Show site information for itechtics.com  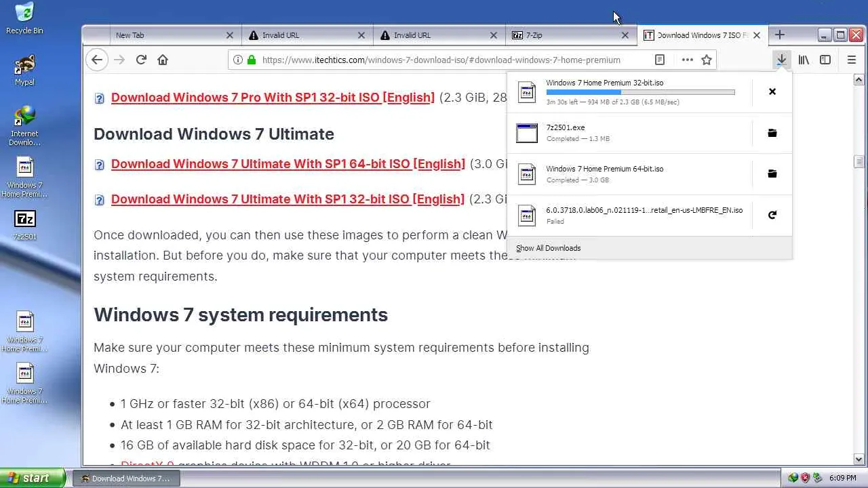click(238, 60)
